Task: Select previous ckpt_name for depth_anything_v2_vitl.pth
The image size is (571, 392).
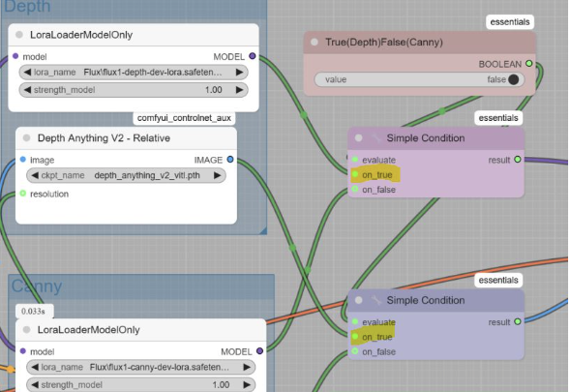Action: click(35, 175)
